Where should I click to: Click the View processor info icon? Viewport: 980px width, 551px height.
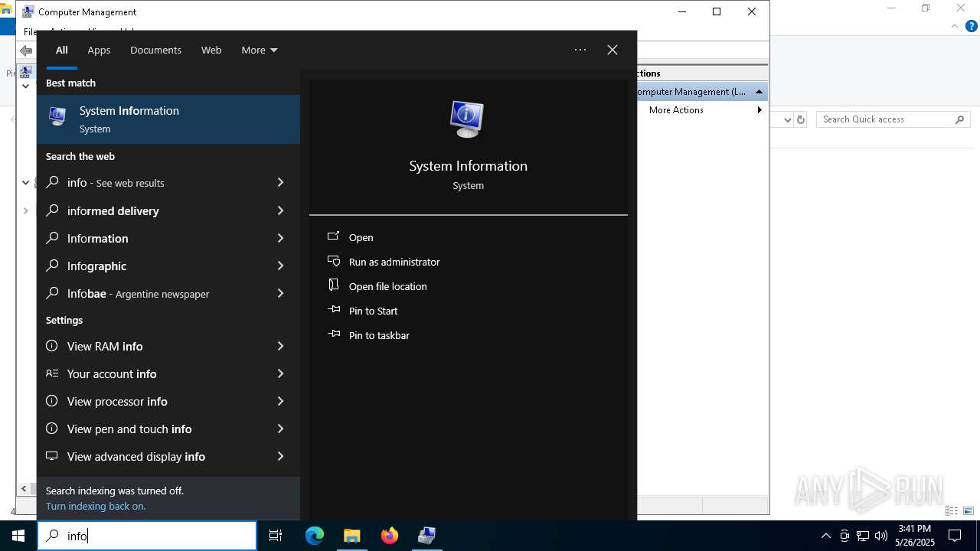click(52, 401)
